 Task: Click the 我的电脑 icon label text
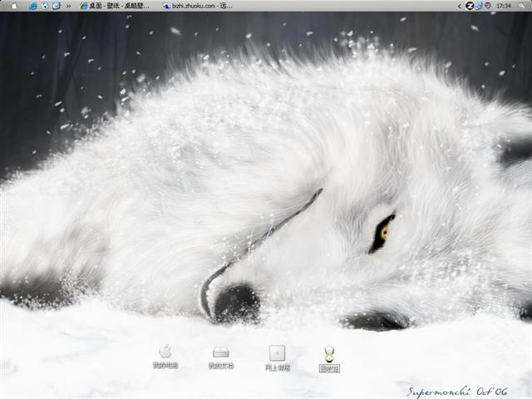[x=165, y=366]
